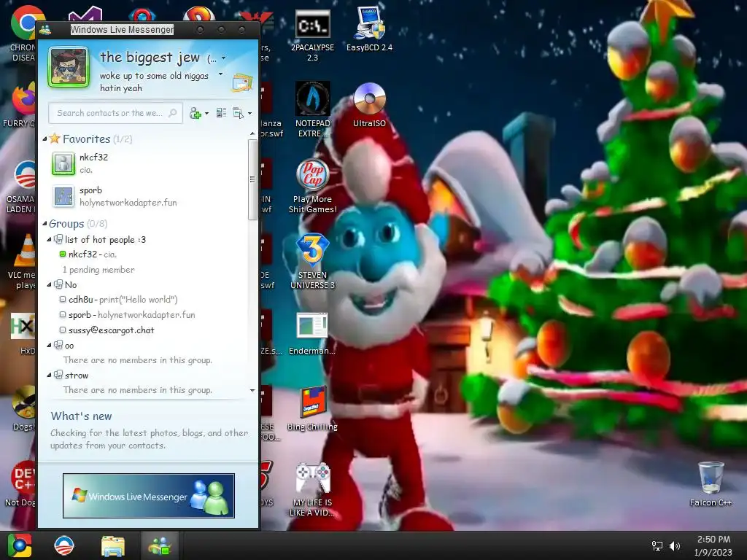Image resolution: width=747 pixels, height=560 pixels.
Task: Click the Obama-logo icon in the taskbar
Action: point(64,545)
